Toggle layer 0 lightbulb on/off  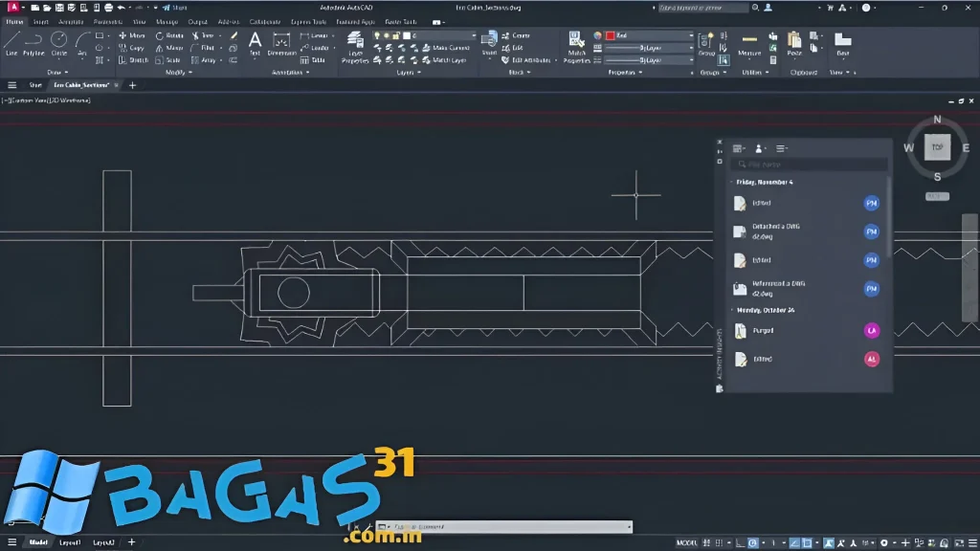(377, 35)
